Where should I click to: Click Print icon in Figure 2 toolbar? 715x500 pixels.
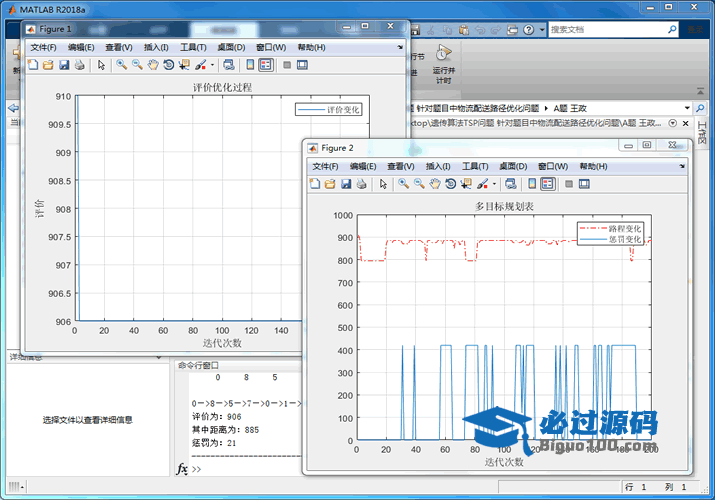[362, 184]
